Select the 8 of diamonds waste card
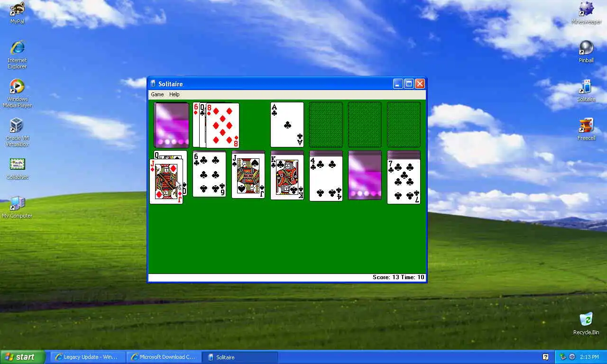Image resolution: width=607 pixels, height=364 pixels. coord(222,125)
